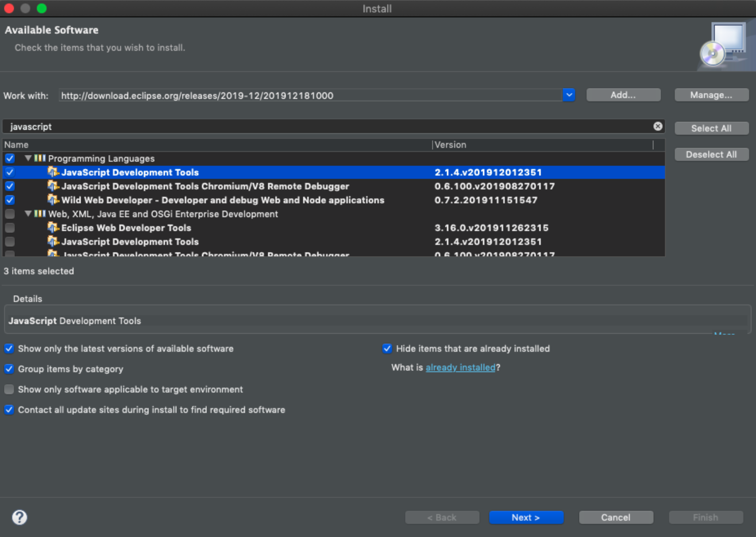
Task: Click the Web, XML, Java EE category icon
Action: [40, 214]
